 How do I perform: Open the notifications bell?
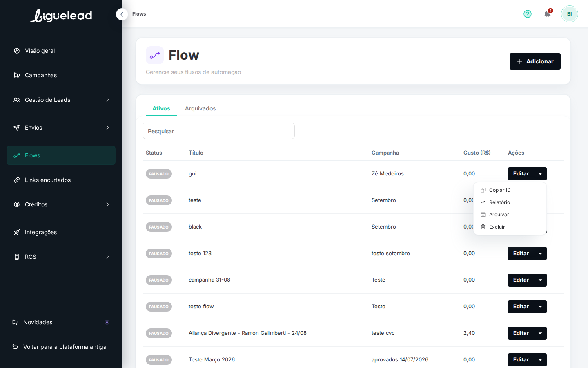[548, 14]
